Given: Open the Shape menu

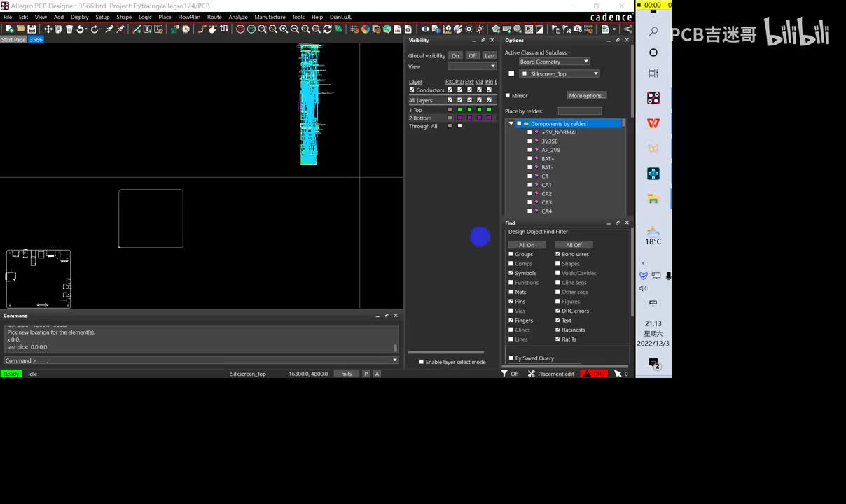Looking at the screenshot, I should [x=124, y=17].
